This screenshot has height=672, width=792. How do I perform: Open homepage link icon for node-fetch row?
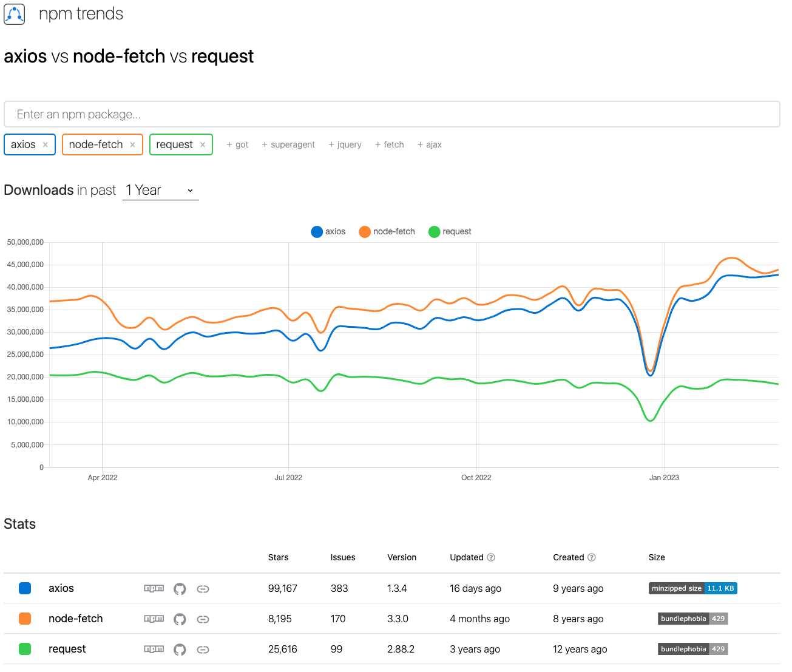203,619
